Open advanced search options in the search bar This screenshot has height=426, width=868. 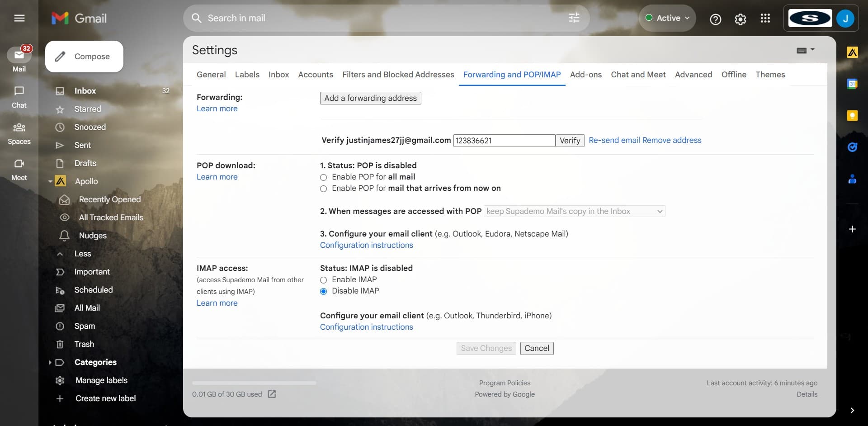tap(574, 18)
